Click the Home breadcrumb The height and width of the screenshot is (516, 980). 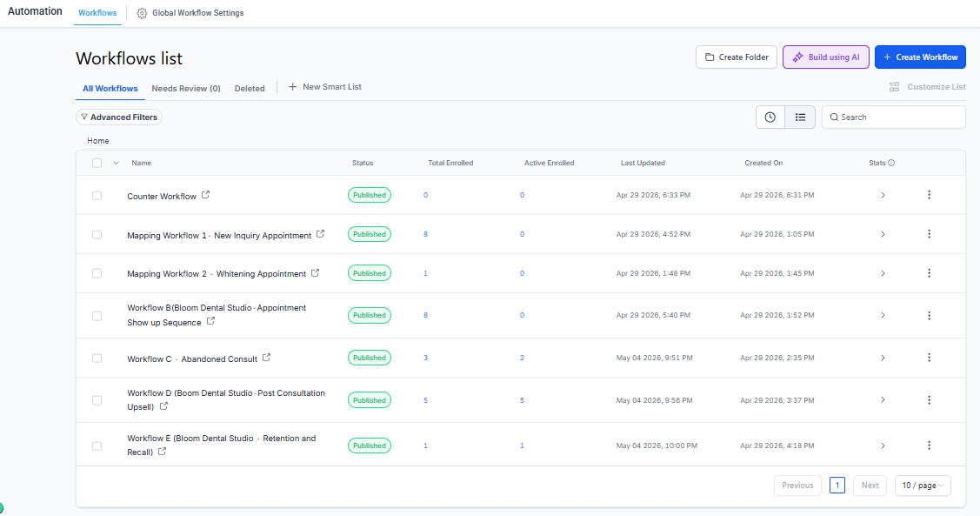tap(98, 141)
